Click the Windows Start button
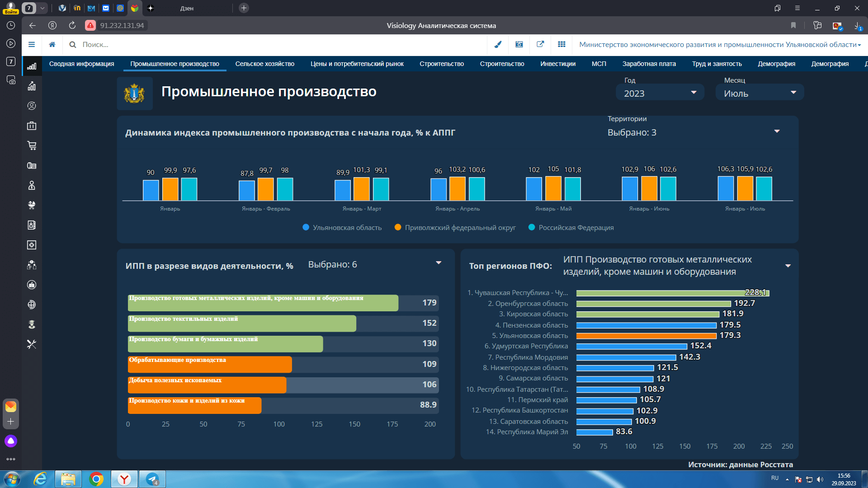This screenshot has height=488, width=868. pyautogui.click(x=12, y=479)
